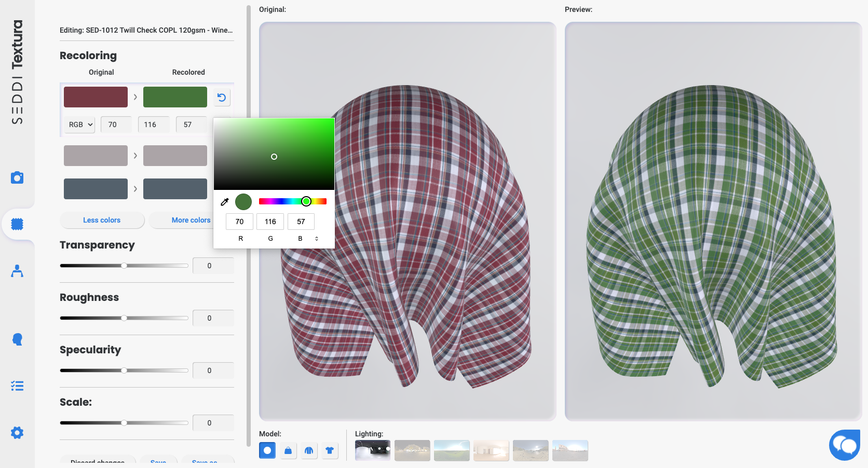Open the settings gear at the sidebar bottom
868x468 pixels.
[x=17, y=432]
